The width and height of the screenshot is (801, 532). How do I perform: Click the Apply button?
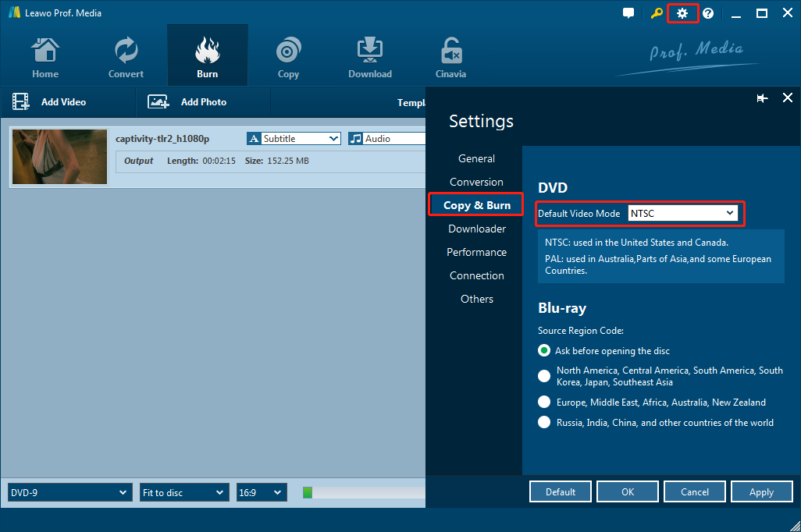point(760,492)
